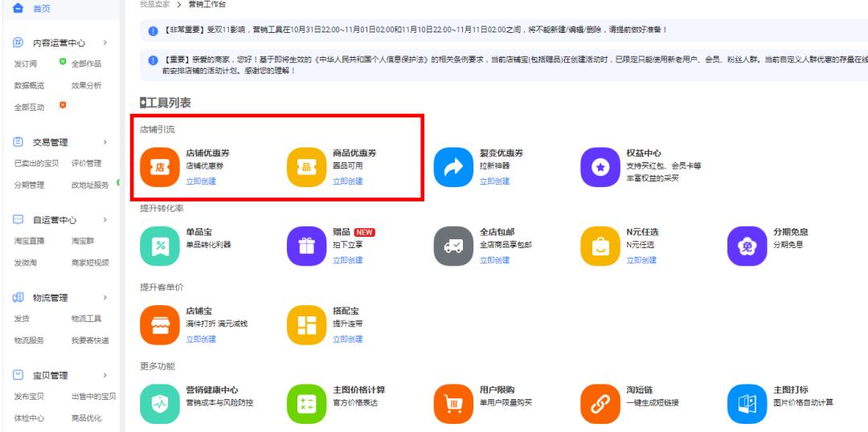This screenshot has height=432, width=868.
Task: Open the 用户限购 orange cart icon
Action: click(x=453, y=404)
